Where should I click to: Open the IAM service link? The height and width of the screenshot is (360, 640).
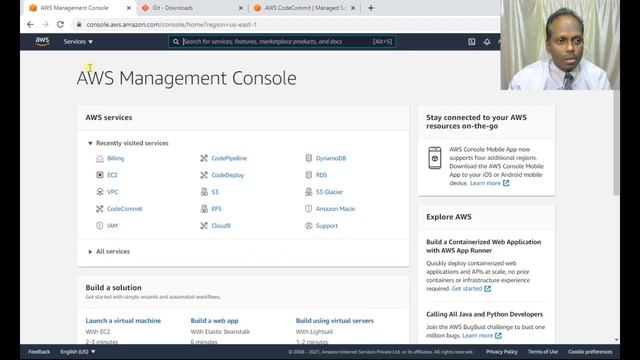point(112,226)
